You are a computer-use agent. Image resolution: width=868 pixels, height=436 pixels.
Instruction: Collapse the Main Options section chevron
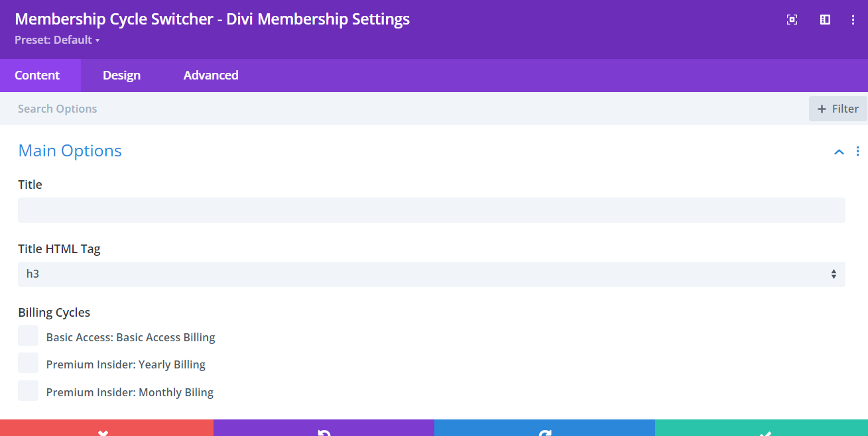839,152
